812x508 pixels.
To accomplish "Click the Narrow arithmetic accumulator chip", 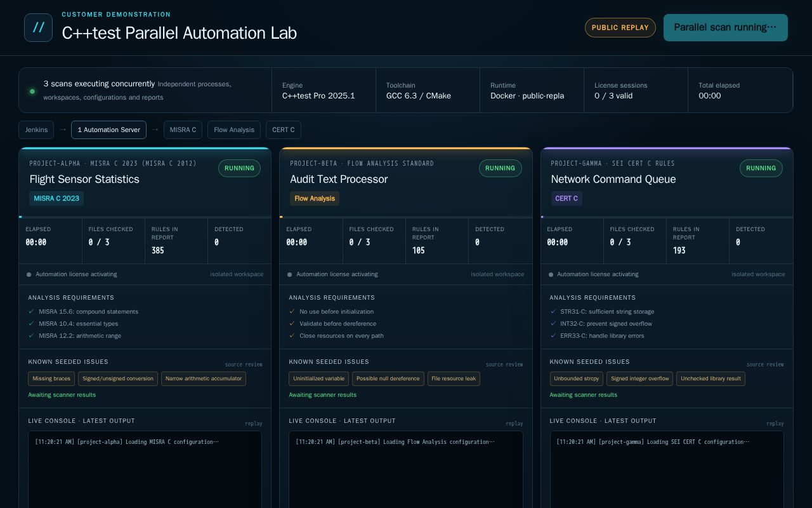I will coord(204,378).
